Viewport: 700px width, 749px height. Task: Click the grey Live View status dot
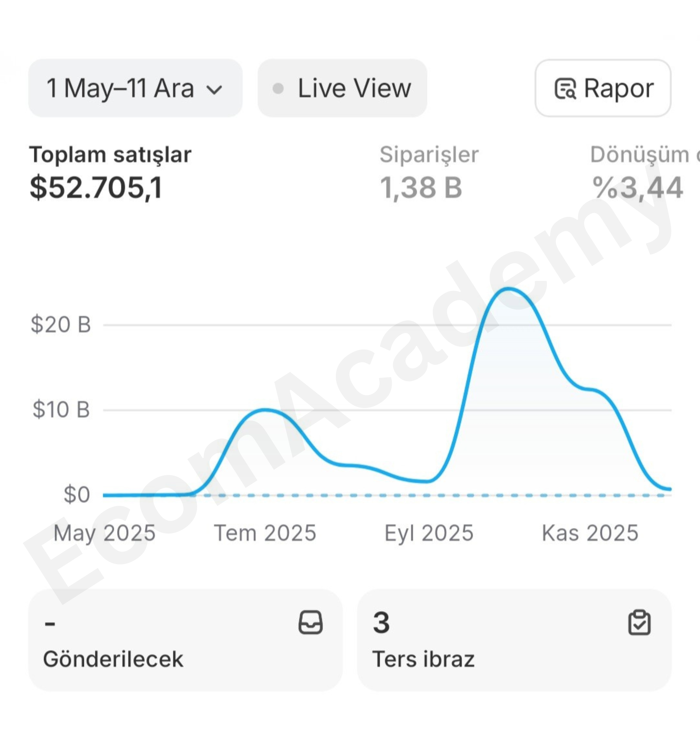coord(278,89)
